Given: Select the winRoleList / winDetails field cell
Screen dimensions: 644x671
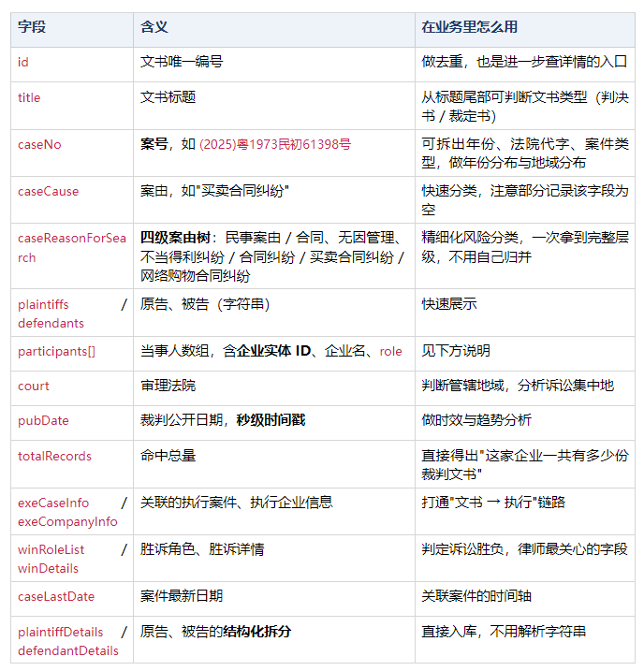Looking at the screenshot, I should [72, 558].
